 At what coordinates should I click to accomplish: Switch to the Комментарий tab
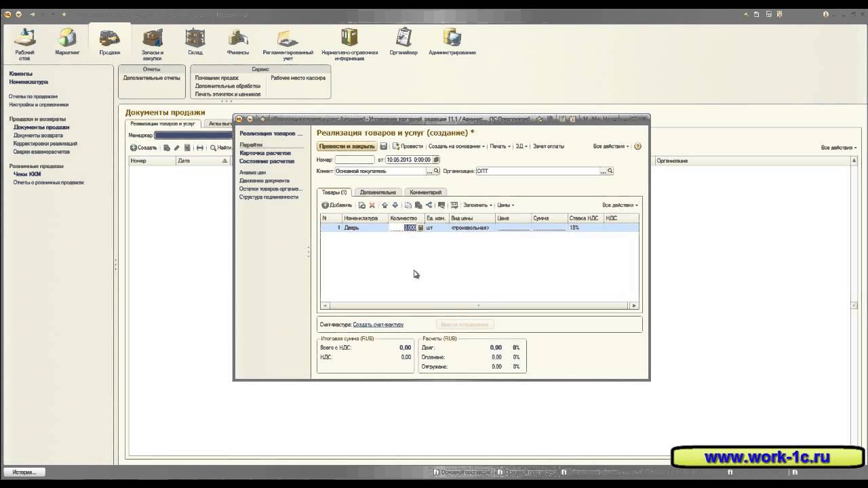[x=426, y=192]
